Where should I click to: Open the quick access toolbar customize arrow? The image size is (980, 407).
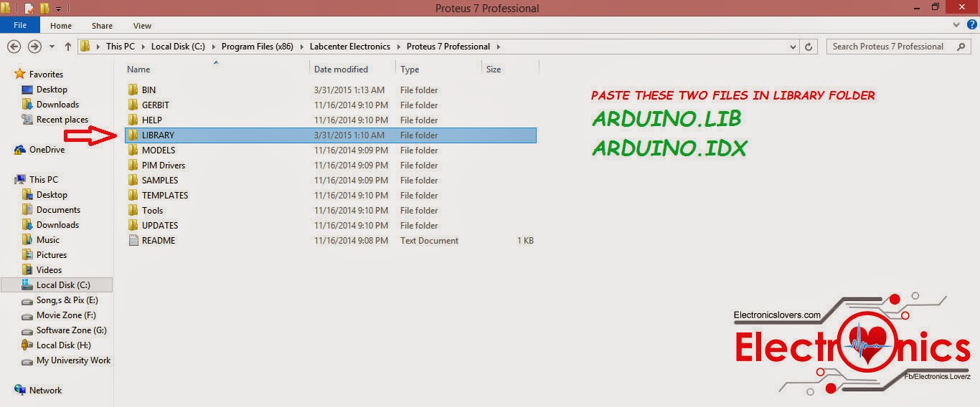pos(58,9)
